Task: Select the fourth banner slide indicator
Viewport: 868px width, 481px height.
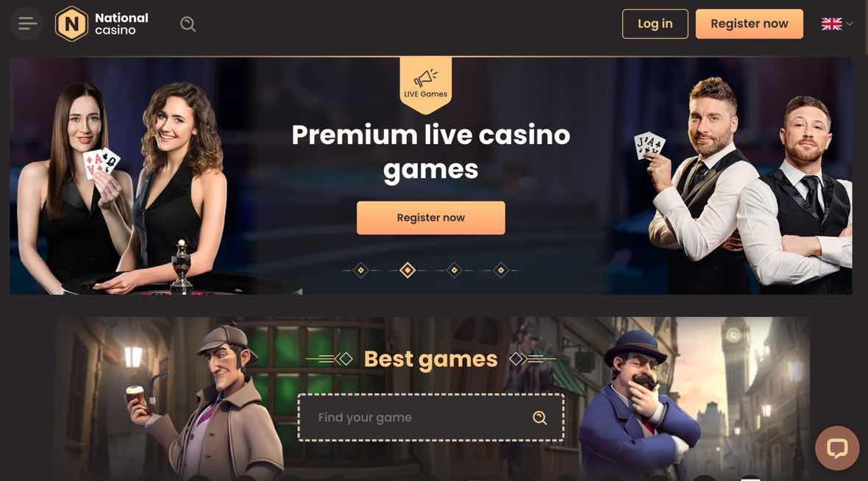Action: point(500,270)
